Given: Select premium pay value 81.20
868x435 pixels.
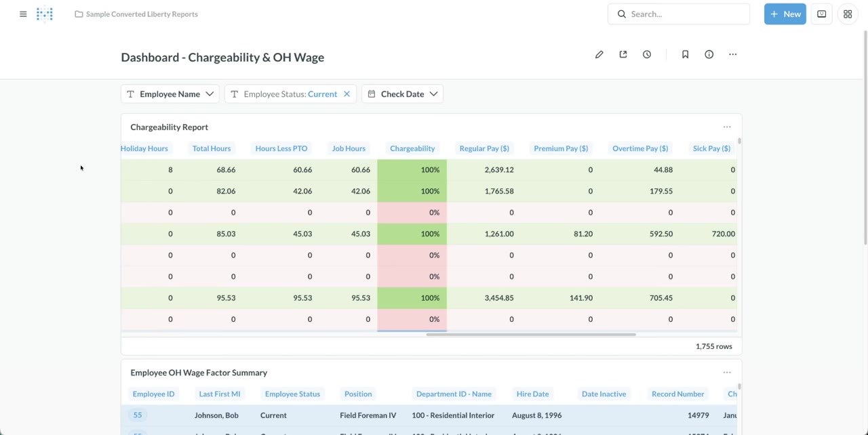Looking at the screenshot, I should 583,234.
